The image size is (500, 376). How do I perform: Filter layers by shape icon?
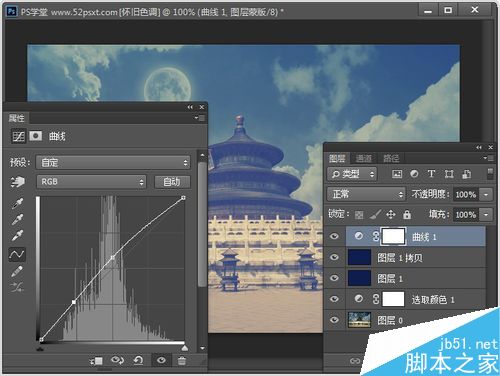pyautogui.click(x=449, y=174)
